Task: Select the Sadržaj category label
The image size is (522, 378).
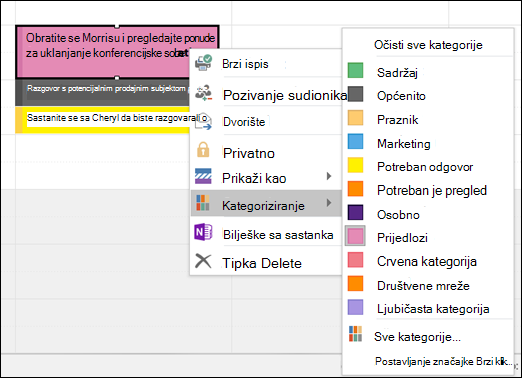Action: pyautogui.click(x=397, y=72)
